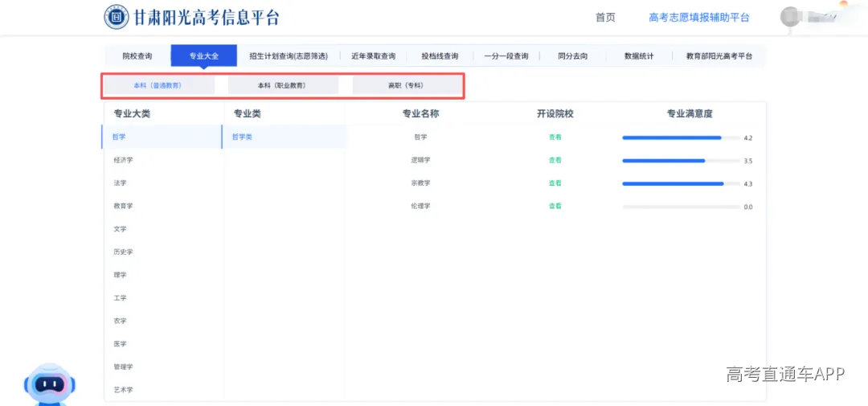The height and width of the screenshot is (406, 868).
Task: Click the 哲学 major name cell
Action: [420, 137]
